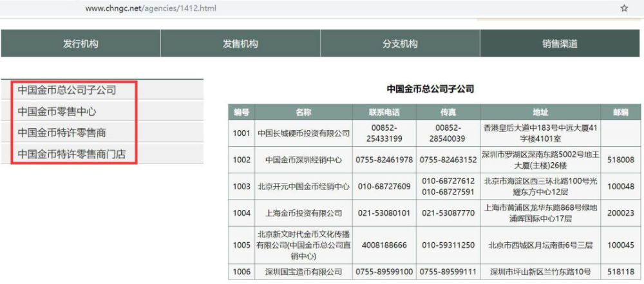This screenshot has width=644, height=284.
Task: Click the 编号 column header
Action: [241, 112]
